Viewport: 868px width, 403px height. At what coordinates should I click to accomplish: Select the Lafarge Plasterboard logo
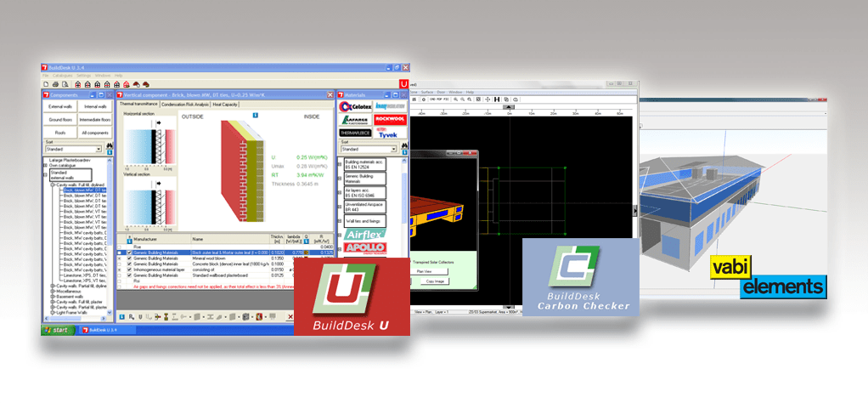coord(356,119)
